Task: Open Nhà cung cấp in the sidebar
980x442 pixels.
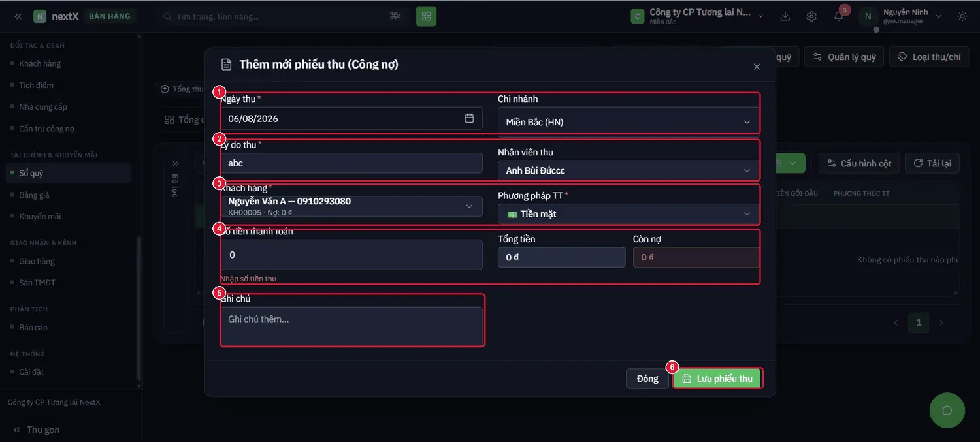Action: click(43, 106)
